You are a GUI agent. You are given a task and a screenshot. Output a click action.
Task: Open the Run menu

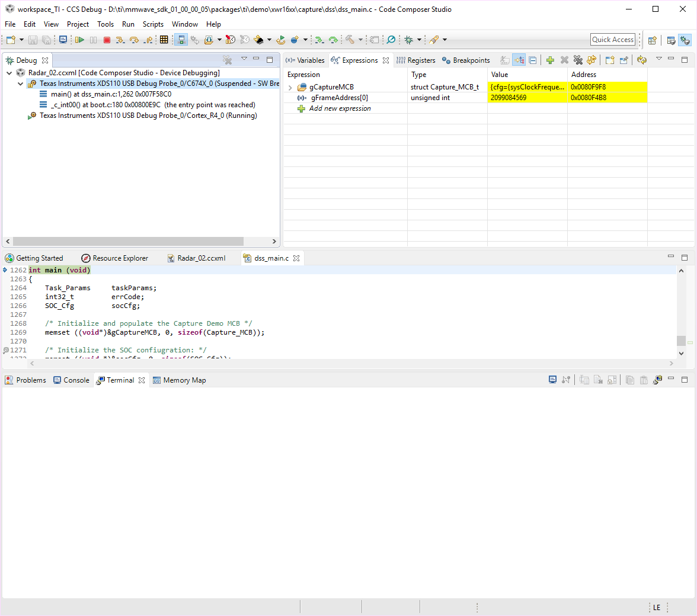pyautogui.click(x=128, y=24)
